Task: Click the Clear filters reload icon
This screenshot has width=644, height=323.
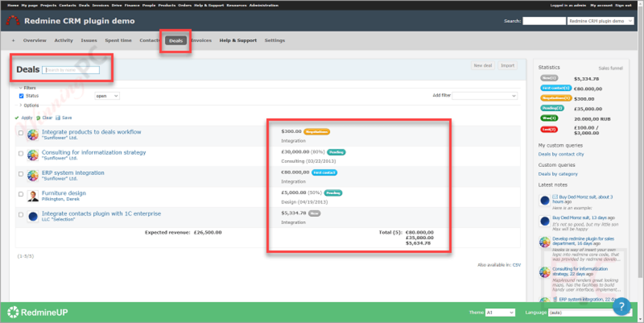Action: [x=38, y=118]
